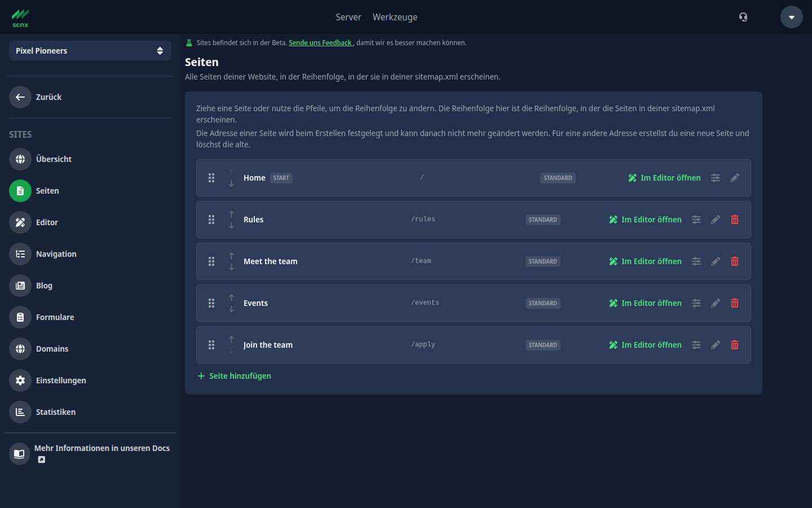
Task: Open the Formulare section icon
Action: coord(20,317)
